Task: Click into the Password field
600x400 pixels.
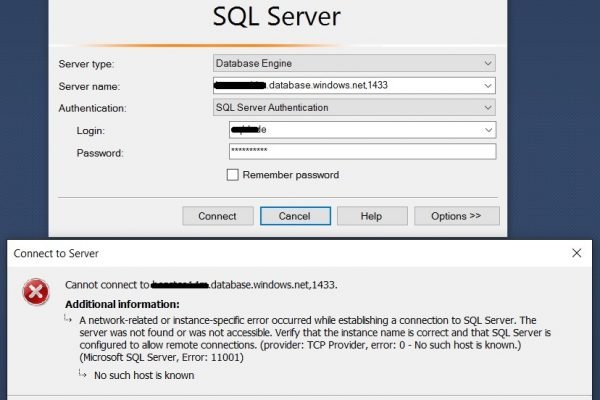Action: [x=362, y=152]
